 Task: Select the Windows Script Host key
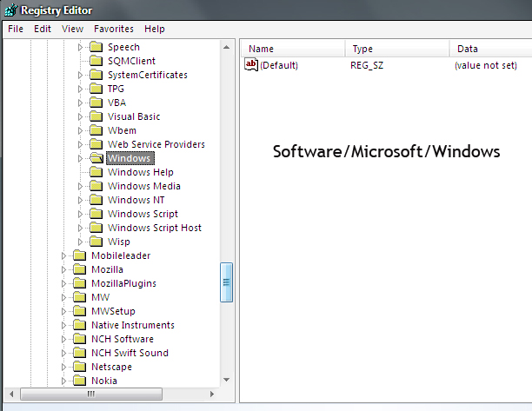click(x=155, y=228)
